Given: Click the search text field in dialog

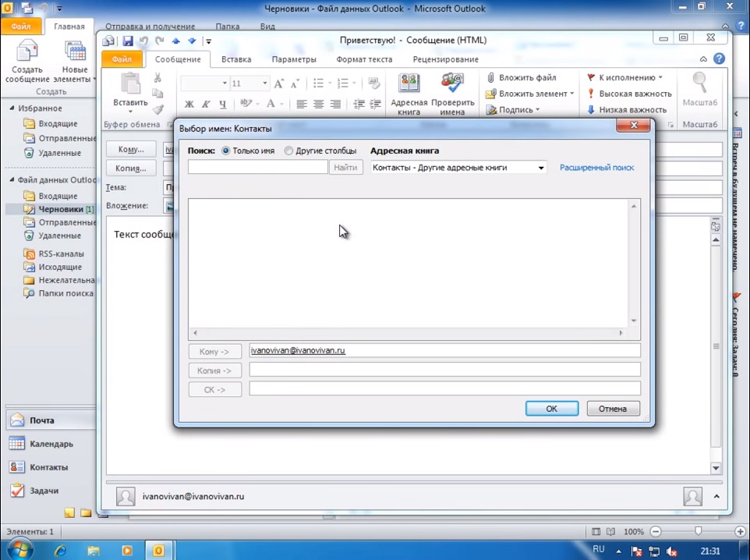Looking at the screenshot, I should 257,168.
